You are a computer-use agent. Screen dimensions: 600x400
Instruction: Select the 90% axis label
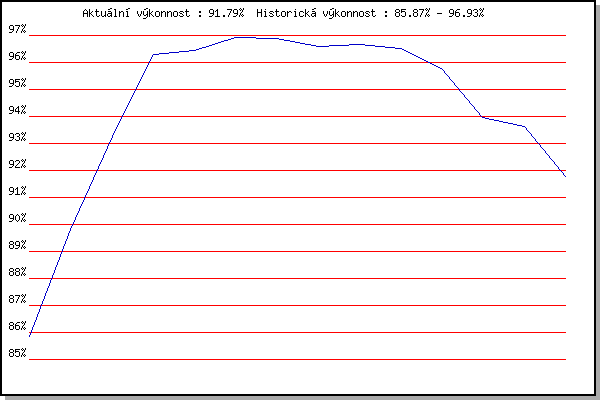(17, 218)
